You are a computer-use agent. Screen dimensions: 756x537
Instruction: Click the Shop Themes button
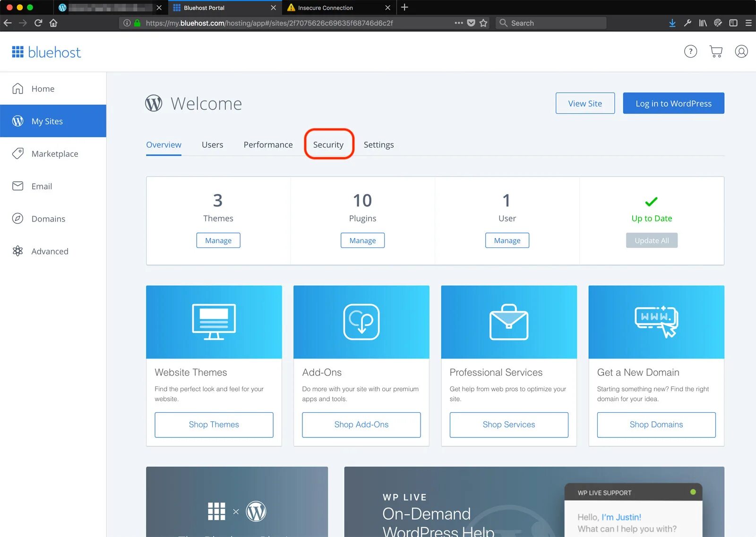(x=214, y=425)
